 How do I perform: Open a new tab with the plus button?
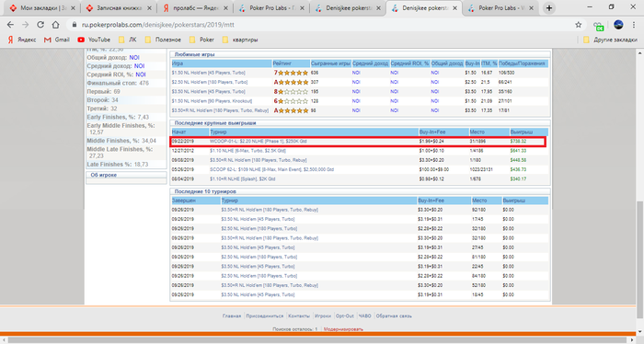[549, 7]
